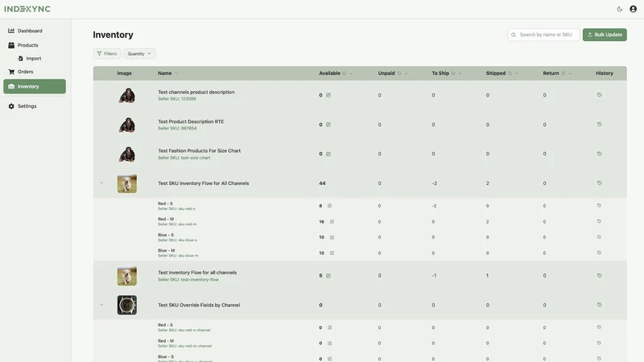View history for Test SKU Inventory Flow for All Channels
The width and height of the screenshot is (644, 362).
click(599, 183)
